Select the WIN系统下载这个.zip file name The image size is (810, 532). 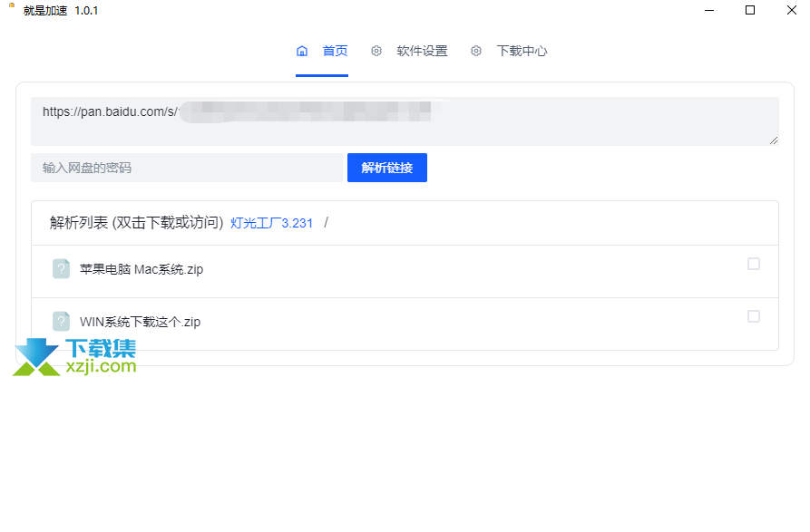pos(140,322)
